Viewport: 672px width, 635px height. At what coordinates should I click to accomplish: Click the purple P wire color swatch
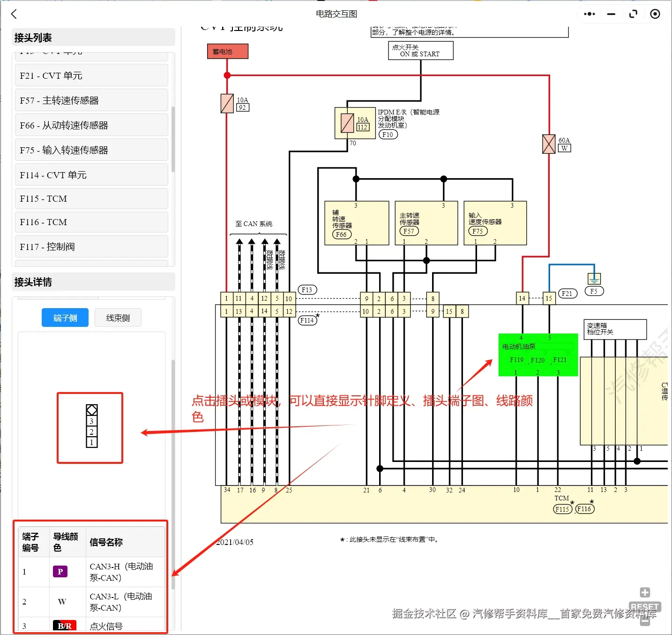[60, 572]
